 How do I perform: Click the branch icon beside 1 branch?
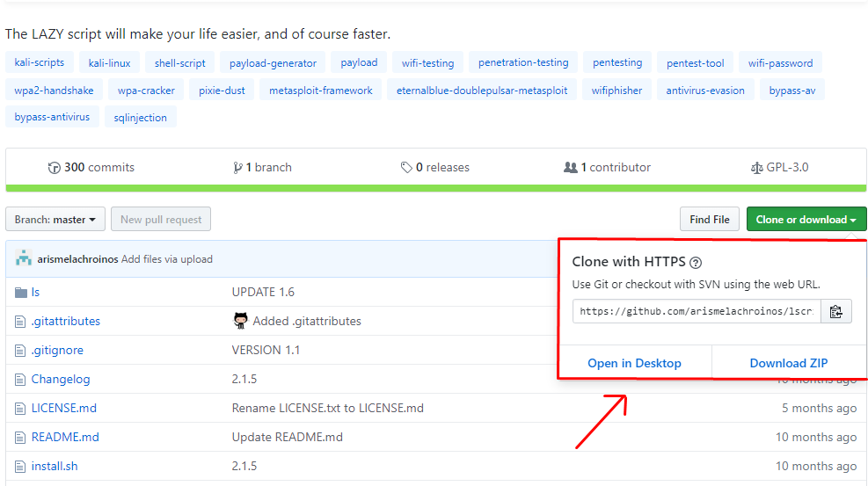click(x=237, y=168)
